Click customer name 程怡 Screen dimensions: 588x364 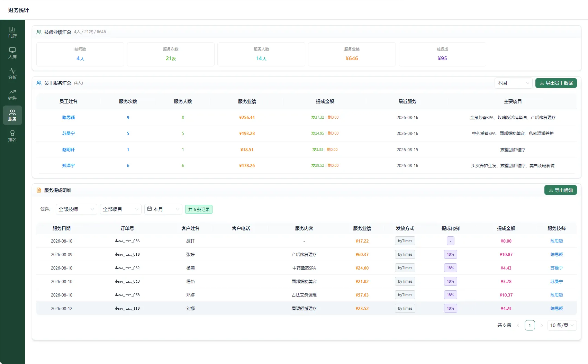pos(190,282)
